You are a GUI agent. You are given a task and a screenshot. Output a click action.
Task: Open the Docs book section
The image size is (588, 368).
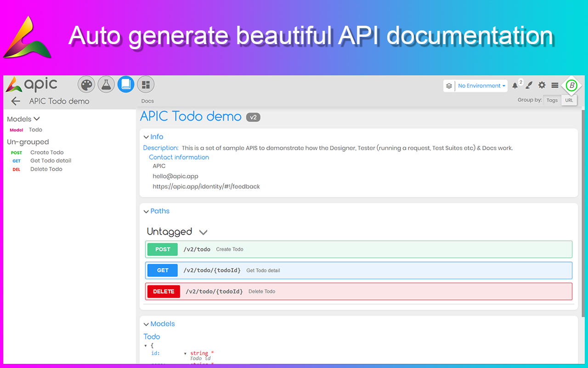[126, 85]
